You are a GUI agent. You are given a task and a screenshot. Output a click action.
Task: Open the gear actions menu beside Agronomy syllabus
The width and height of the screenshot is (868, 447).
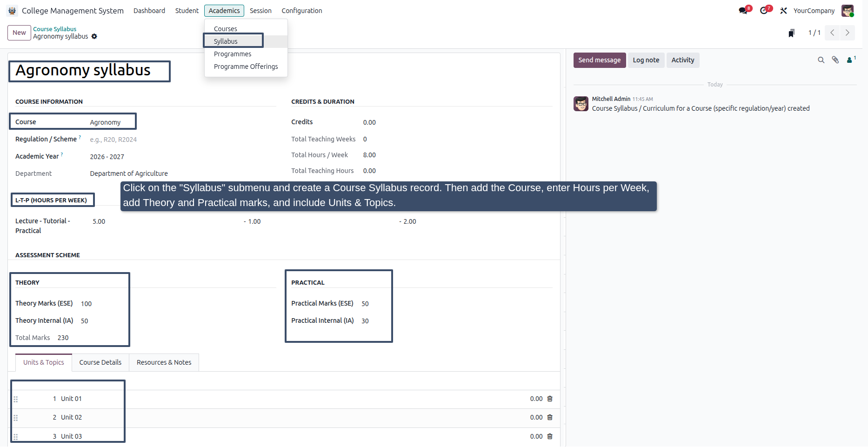click(94, 36)
